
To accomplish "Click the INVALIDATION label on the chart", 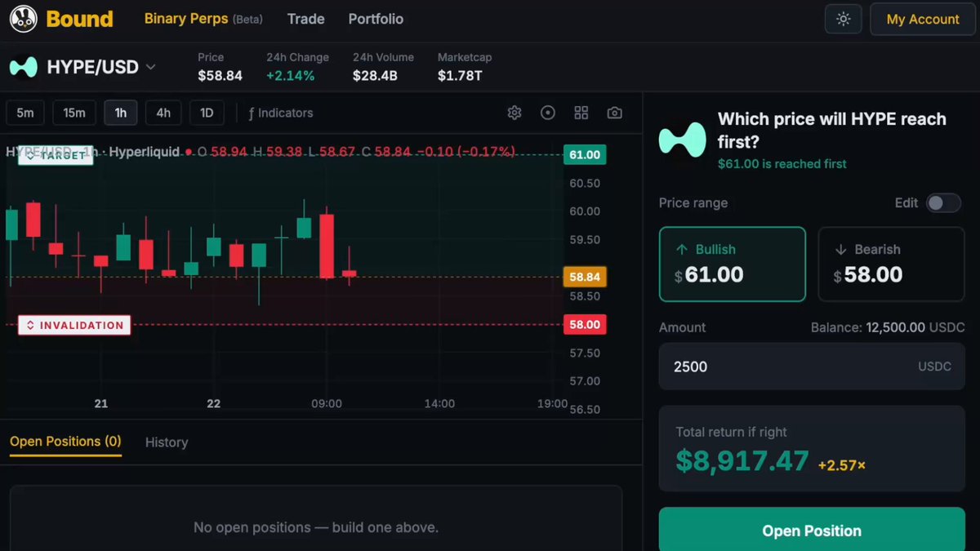I will (74, 325).
